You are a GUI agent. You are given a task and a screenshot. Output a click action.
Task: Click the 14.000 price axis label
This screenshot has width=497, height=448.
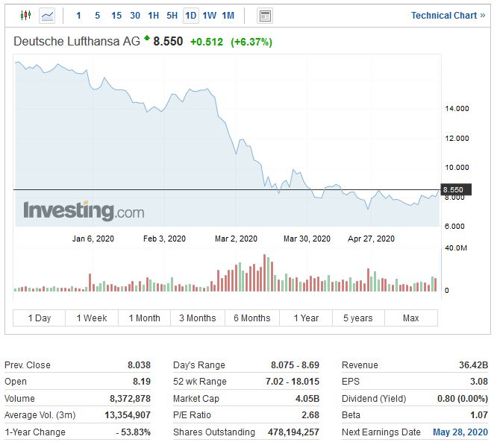457,109
